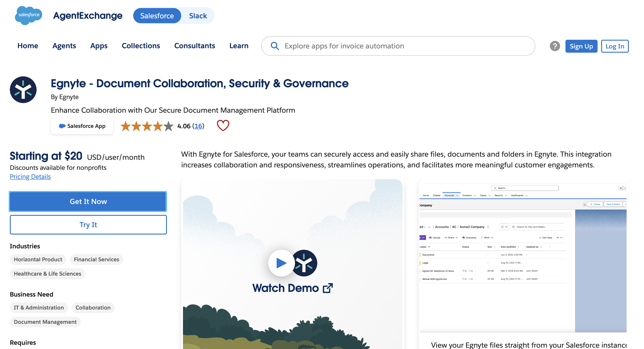Image resolution: width=644 pixels, height=349 pixels.
Task: Click the Get It Now button
Action: (x=88, y=202)
